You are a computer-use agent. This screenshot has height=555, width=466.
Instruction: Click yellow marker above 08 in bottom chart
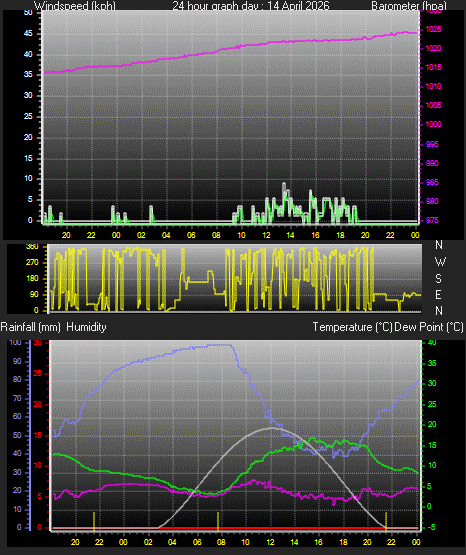[218, 521]
